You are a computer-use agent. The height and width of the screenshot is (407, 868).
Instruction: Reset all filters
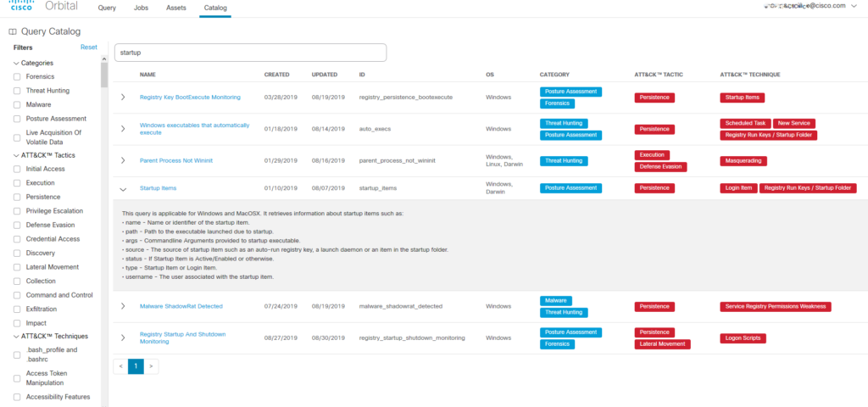click(88, 47)
